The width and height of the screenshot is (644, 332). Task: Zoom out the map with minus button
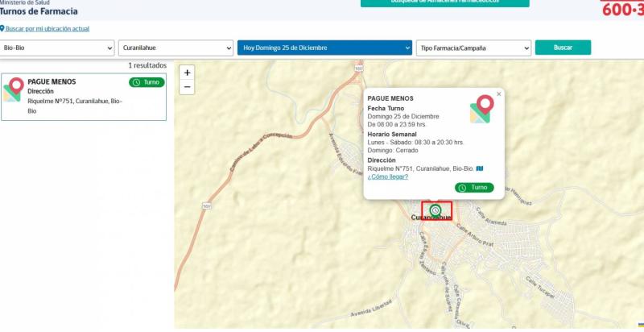(x=188, y=86)
